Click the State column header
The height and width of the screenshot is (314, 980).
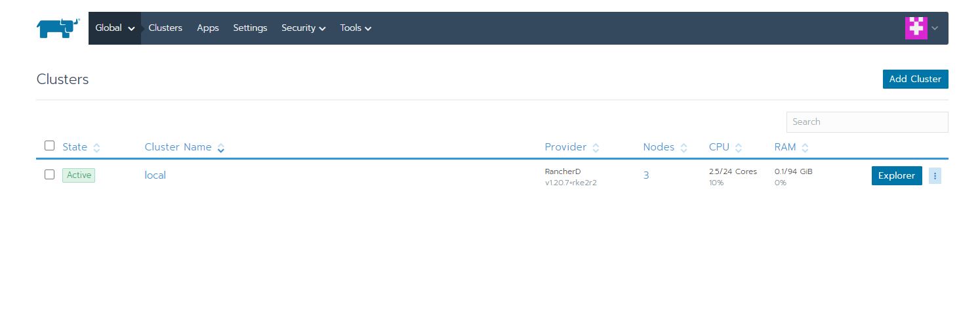[75, 147]
